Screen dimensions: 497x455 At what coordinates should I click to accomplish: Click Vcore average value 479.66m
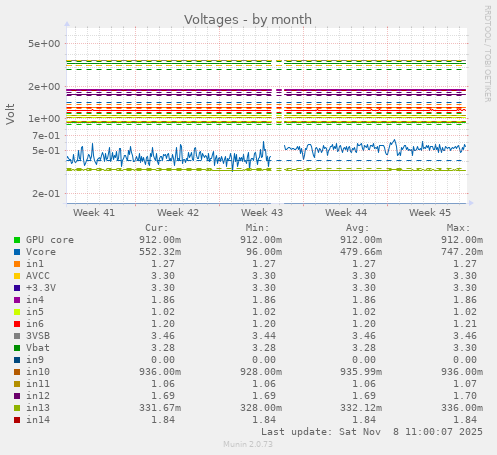[x=361, y=252]
